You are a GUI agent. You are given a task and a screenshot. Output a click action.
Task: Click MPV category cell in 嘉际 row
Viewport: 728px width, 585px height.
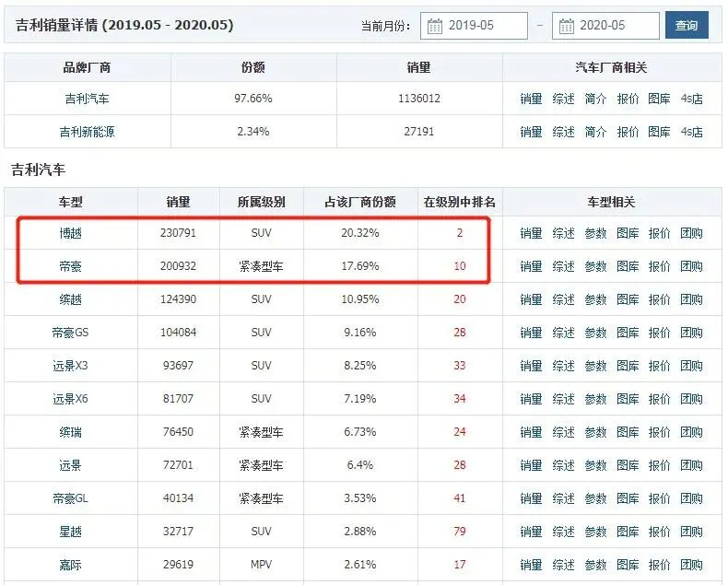point(262,565)
